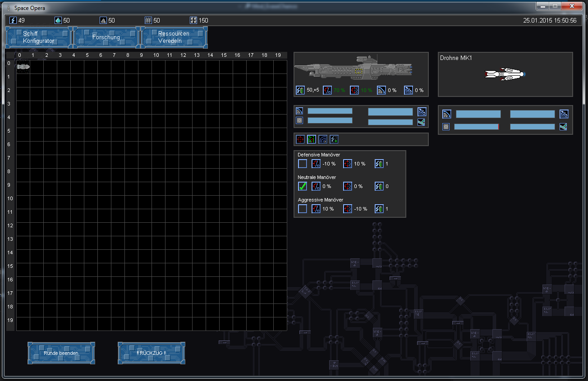This screenshot has width=588, height=381.
Task: Click the red crosshair targeting icon
Action: coord(300,139)
